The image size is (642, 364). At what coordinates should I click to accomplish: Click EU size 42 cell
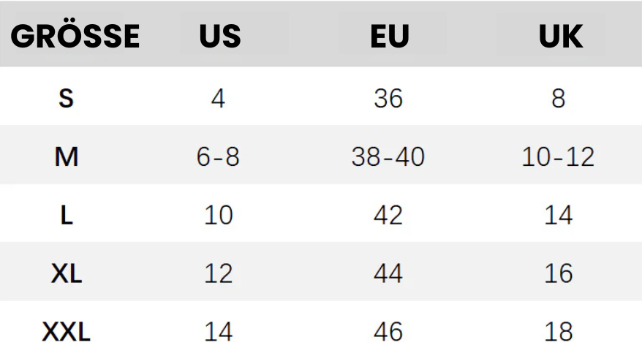(x=388, y=215)
